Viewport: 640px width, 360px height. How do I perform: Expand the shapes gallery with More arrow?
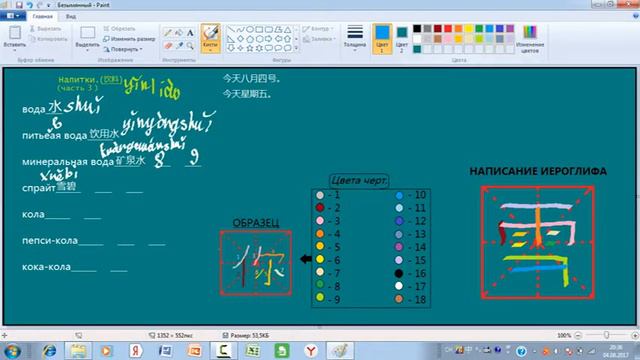click(296, 48)
